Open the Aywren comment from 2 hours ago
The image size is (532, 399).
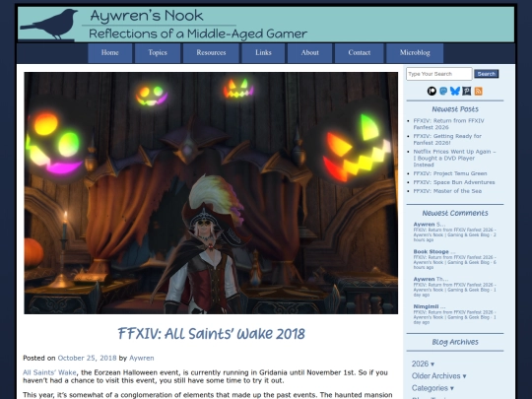pos(454,232)
